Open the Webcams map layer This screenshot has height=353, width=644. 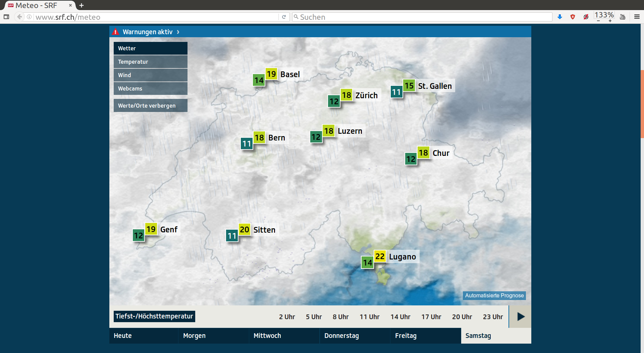click(150, 89)
